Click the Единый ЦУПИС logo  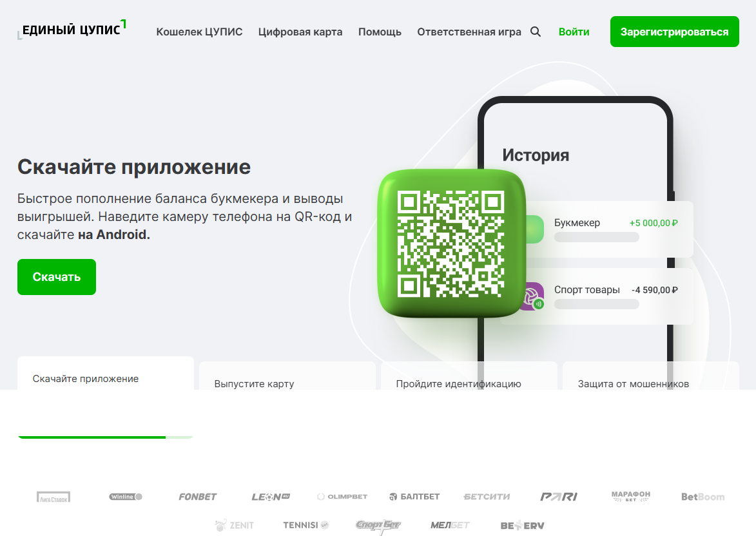[x=72, y=30]
